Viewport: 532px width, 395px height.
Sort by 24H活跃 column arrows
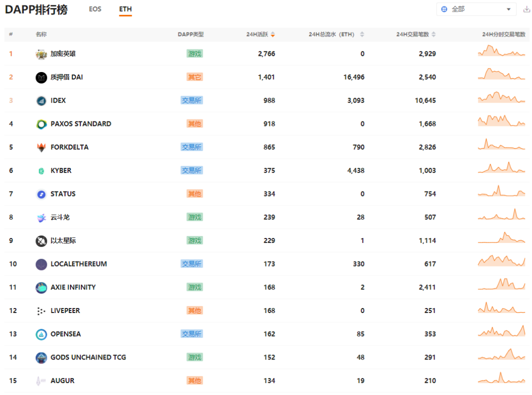coord(273,34)
